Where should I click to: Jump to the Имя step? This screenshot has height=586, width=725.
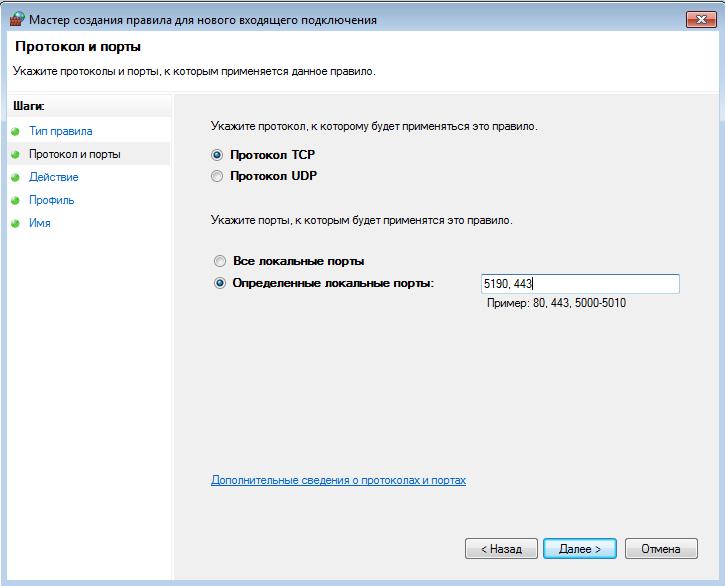tap(40, 223)
